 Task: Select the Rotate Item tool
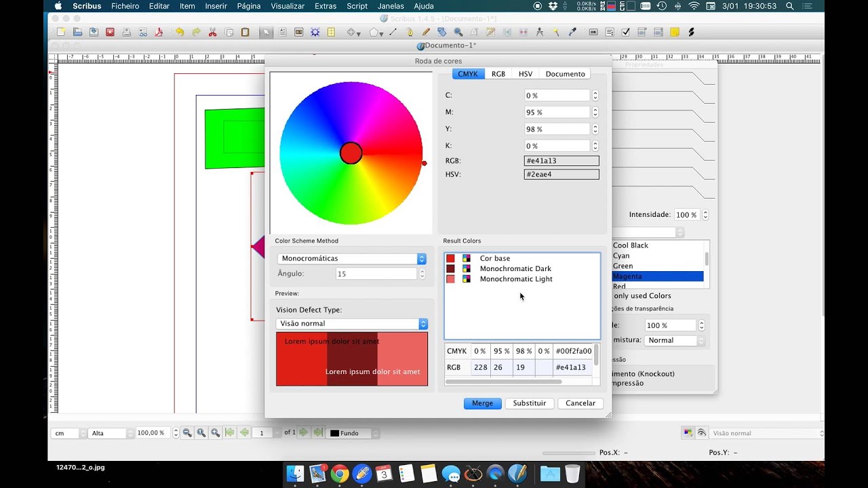[x=442, y=32]
